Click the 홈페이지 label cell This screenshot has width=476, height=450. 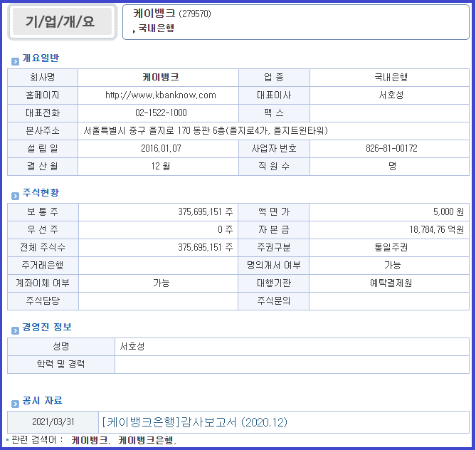[43, 95]
